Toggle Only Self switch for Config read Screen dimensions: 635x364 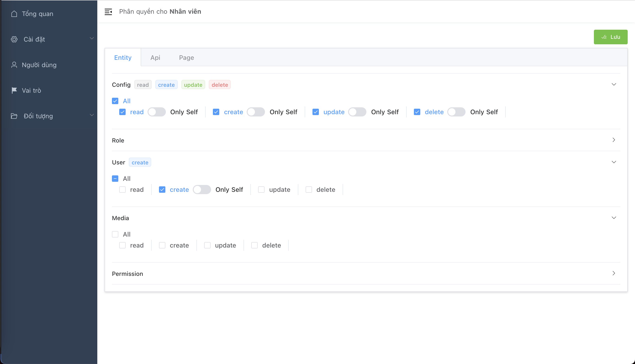point(156,112)
